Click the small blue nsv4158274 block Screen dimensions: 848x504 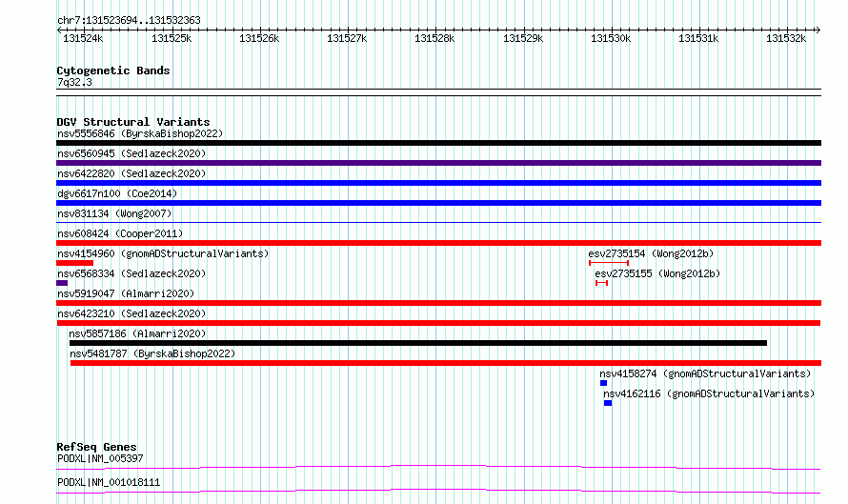(603, 383)
